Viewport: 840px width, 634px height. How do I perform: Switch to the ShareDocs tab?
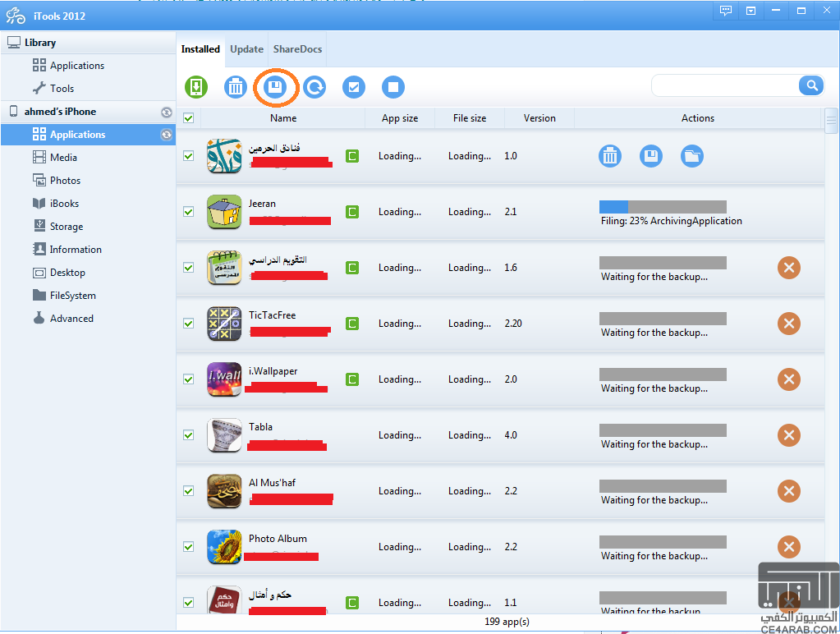point(297,49)
